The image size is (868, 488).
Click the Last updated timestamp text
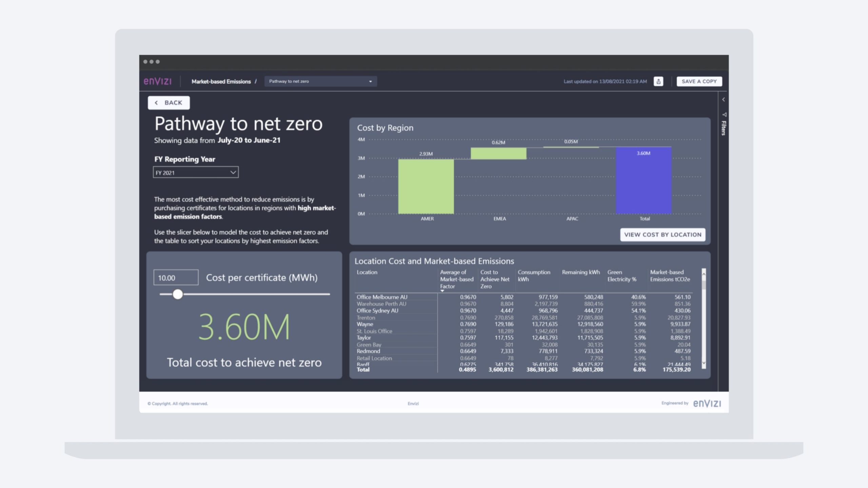pyautogui.click(x=605, y=81)
